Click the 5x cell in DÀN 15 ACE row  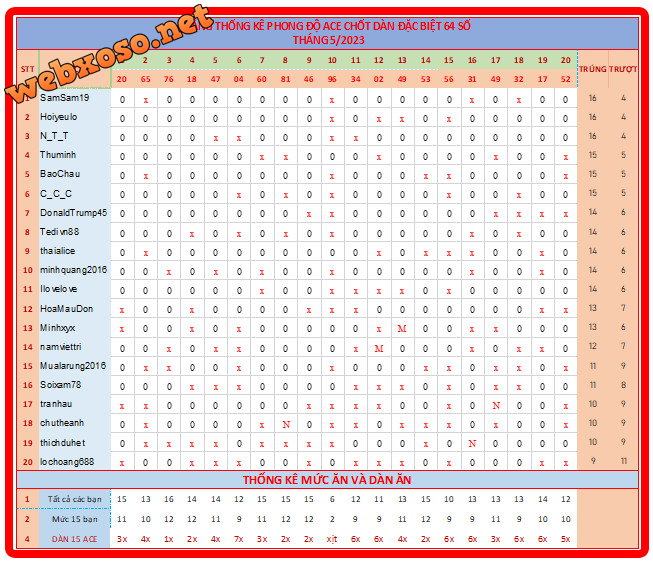[x=566, y=539]
